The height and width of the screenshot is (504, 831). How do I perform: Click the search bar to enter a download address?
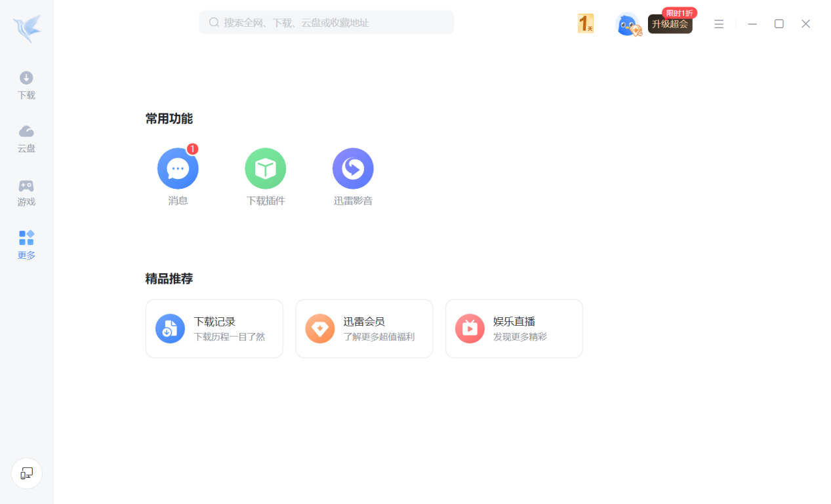[x=326, y=22]
